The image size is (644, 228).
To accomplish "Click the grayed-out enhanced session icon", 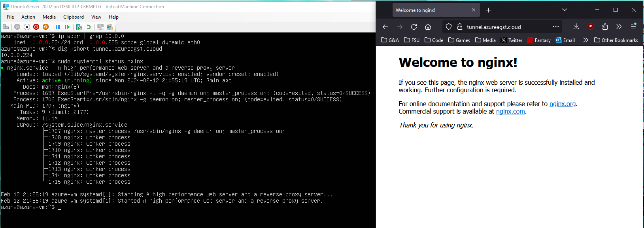I will [x=100, y=27].
